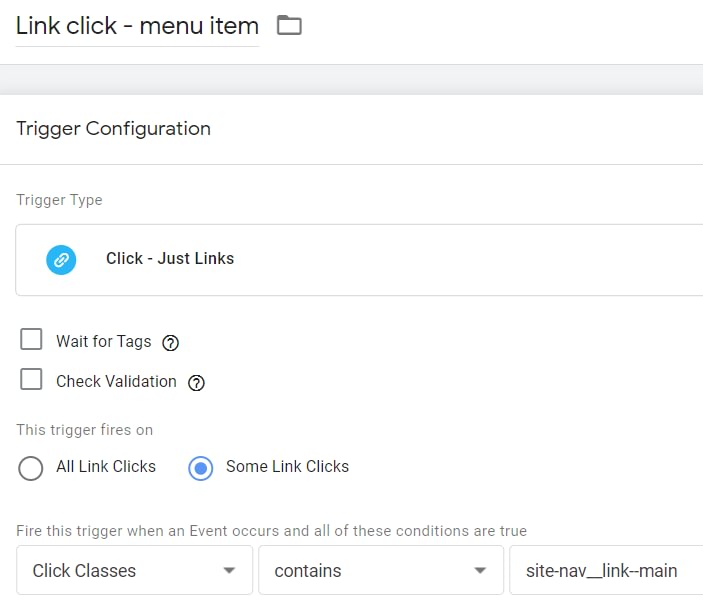The image size is (703, 610).
Task: Click the All Link Clicks label text
Action: point(106,467)
